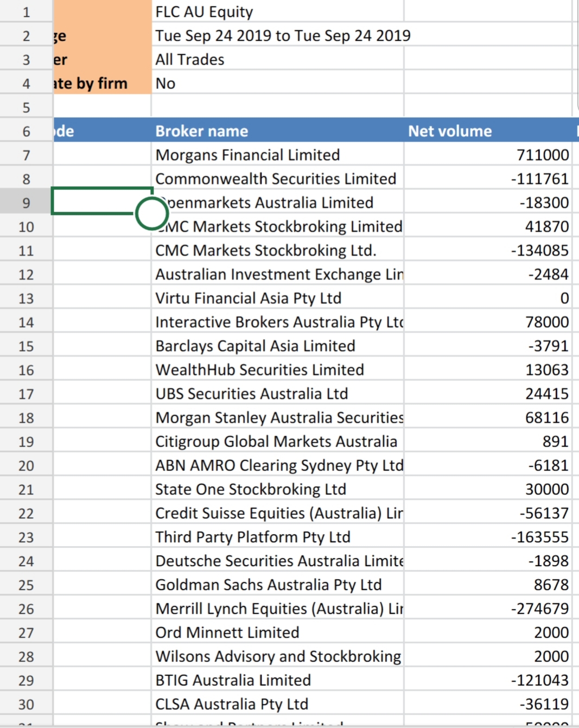Click 'Credit Suisse Equities (Australia)' cell
The width and height of the screenshot is (579, 728).
(x=277, y=513)
